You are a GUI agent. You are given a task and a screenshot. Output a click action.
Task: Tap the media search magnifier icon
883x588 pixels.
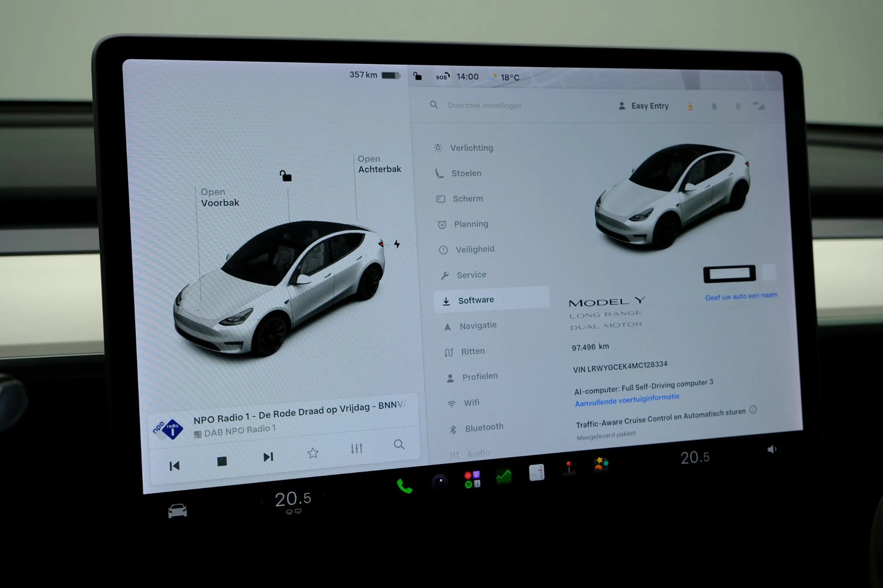[x=399, y=445]
